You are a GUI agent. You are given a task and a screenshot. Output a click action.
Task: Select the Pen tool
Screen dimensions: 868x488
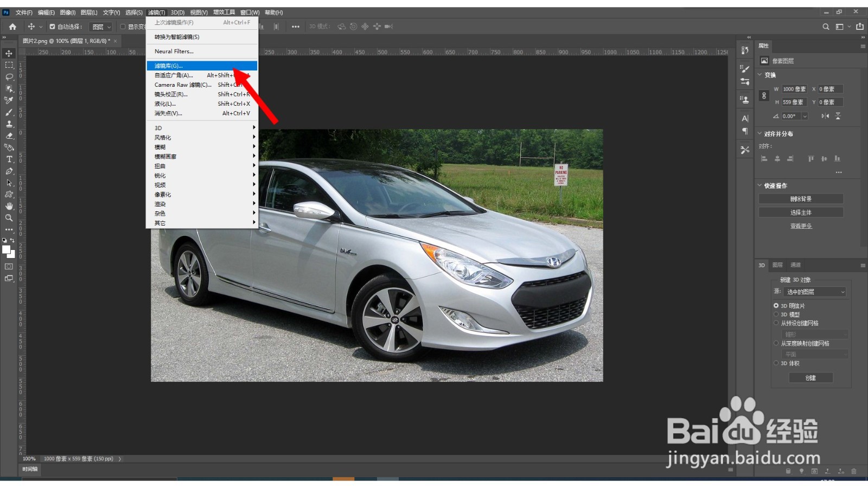(9, 171)
